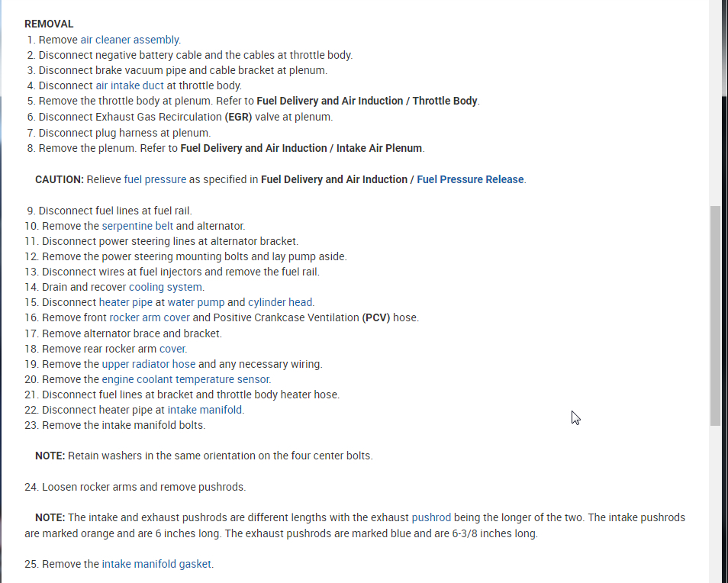Open the cooling system link
The height and width of the screenshot is (583, 728).
pos(166,287)
